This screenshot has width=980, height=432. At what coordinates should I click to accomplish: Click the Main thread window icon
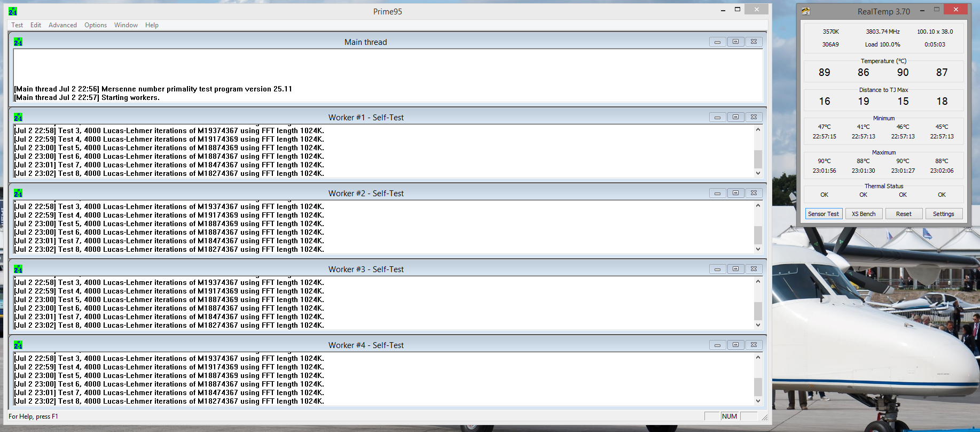coord(18,42)
